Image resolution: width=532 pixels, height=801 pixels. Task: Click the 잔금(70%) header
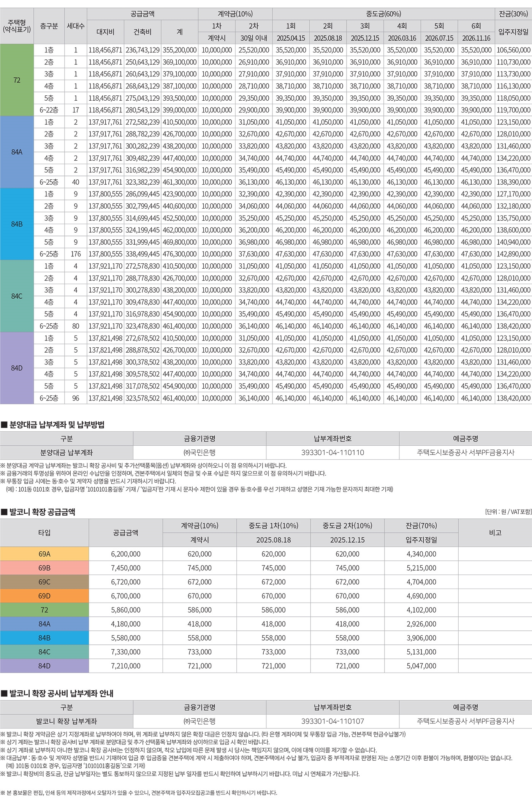tap(421, 526)
